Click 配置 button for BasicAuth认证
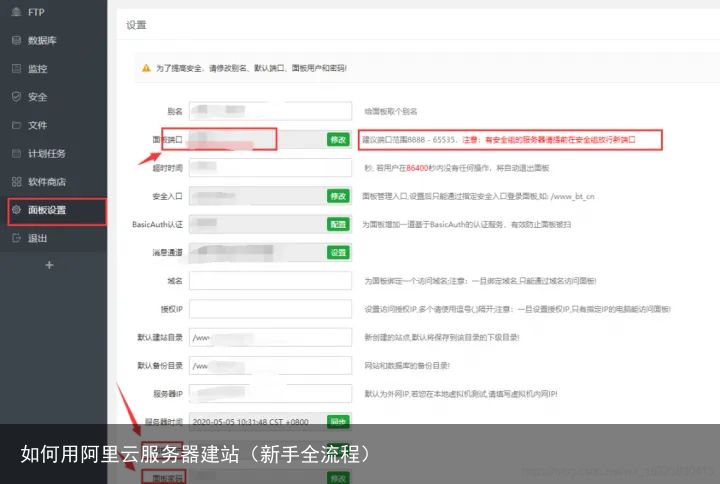Viewport: 720px width, 484px height. (338, 224)
